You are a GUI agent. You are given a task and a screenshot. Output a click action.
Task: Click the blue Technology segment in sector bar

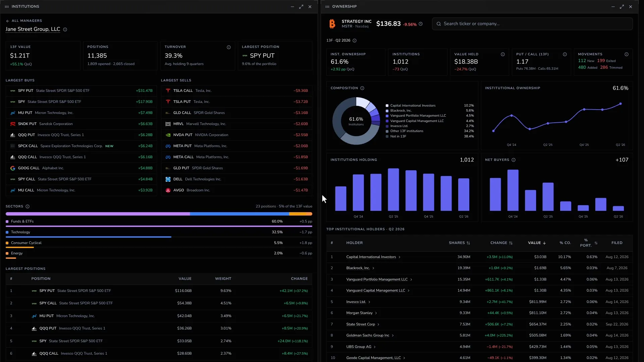pos(239,214)
